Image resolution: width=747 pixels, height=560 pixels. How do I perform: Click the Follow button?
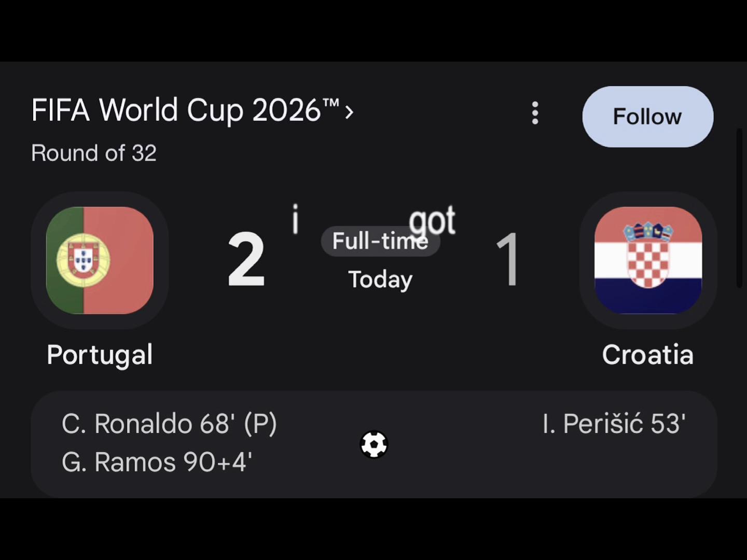coord(647,117)
